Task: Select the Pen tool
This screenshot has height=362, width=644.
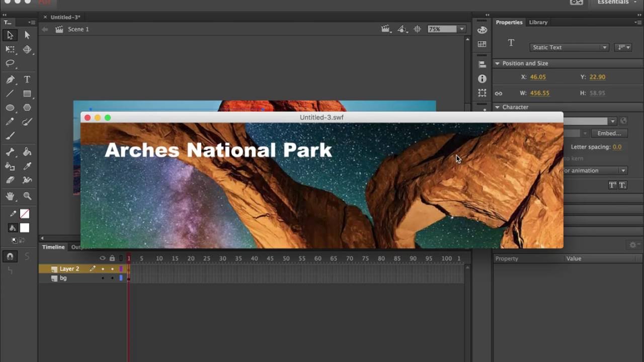Action: pyautogui.click(x=10, y=79)
